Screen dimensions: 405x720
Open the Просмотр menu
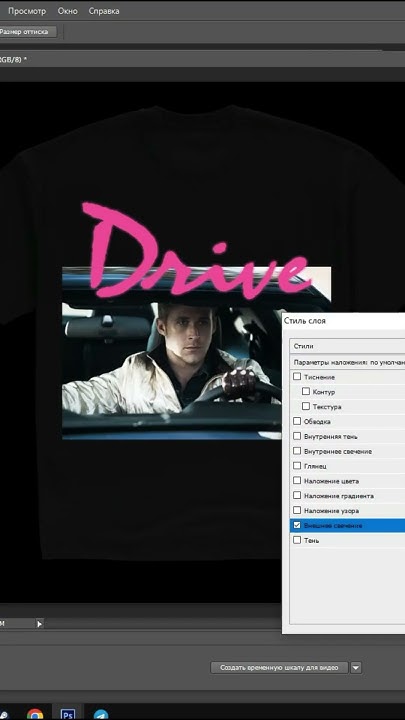pyautogui.click(x=27, y=11)
